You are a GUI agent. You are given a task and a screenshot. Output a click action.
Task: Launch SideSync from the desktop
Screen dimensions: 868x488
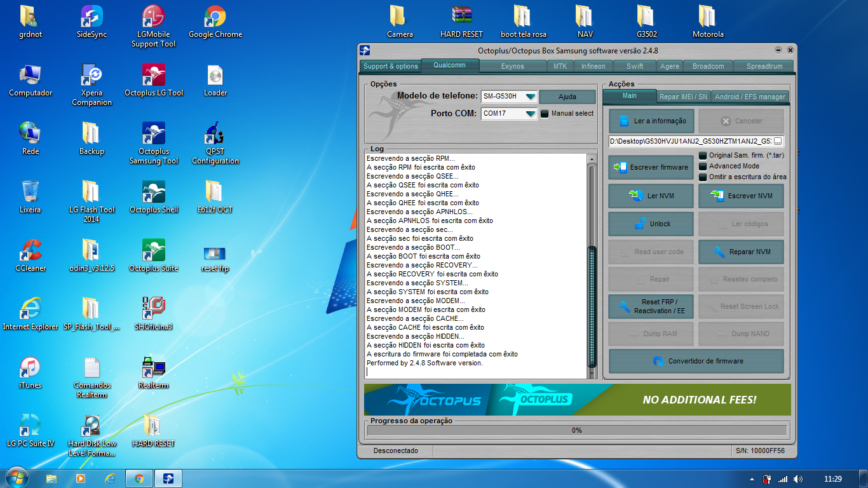(x=92, y=22)
